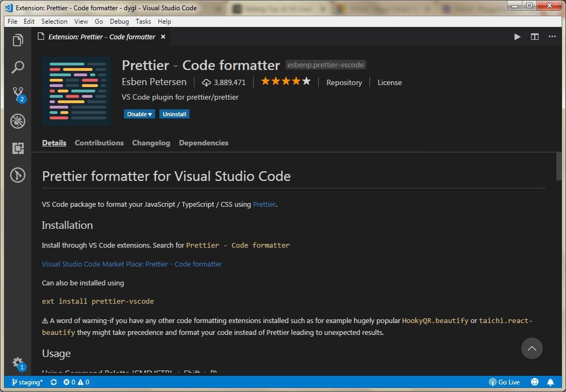The image size is (566, 392).
Task: Synchronize changes with the status bar sync icon
Action: 53,382
